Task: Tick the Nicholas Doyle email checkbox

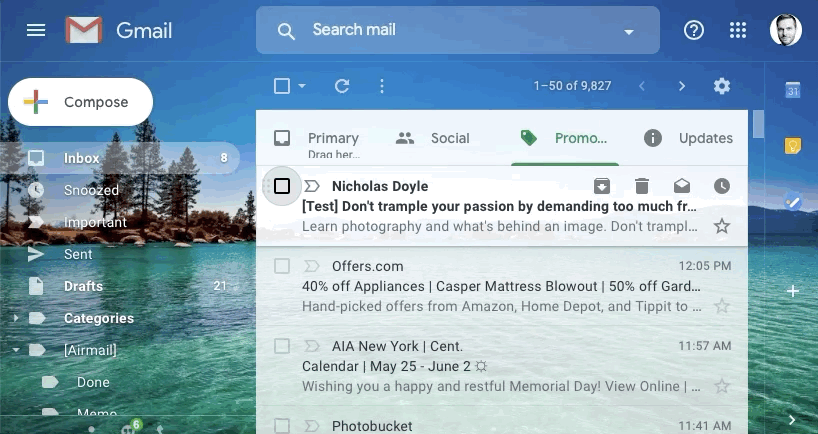Action: [x=282, y=186]
